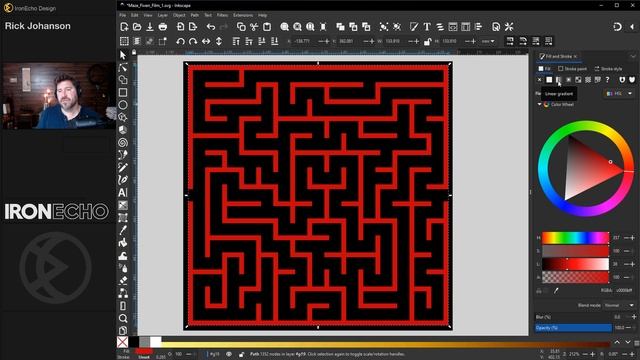The image size is (640, 360).
Task: Click the Flip vertical icon
Action: pyautogui.click(x=219, y=41)
